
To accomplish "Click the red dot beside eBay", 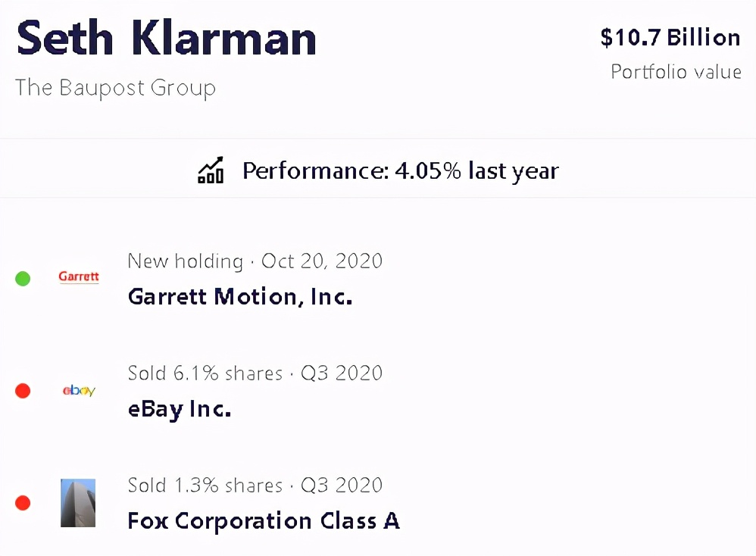I will point(23,391).
